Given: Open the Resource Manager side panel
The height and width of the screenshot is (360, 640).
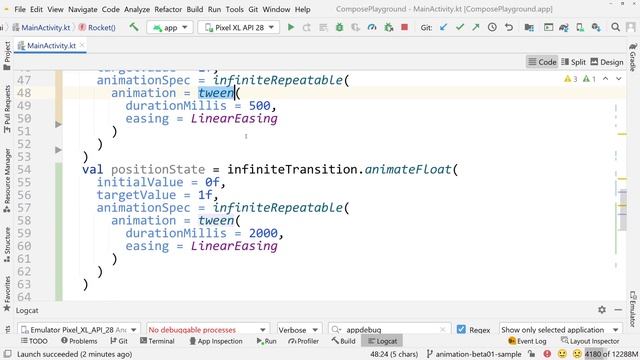Looking at the screenshot, I should pyautogui.click(x=7, y=180).
